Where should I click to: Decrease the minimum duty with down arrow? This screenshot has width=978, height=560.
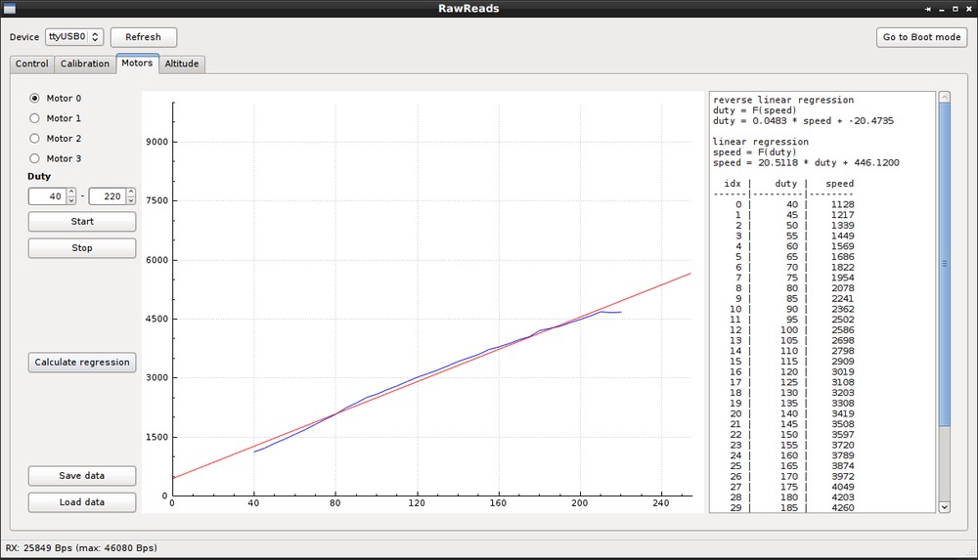[71, 200]
